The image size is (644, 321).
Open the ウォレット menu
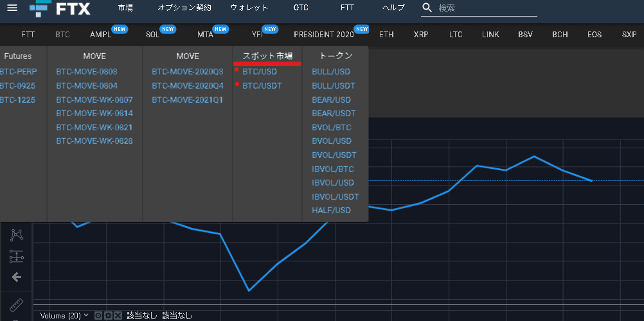(x=249, y=8)
